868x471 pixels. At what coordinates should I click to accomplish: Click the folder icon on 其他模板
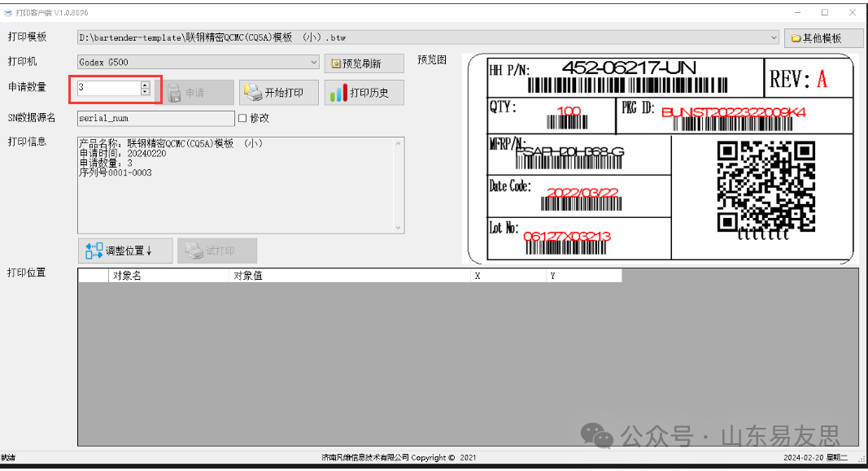[x=796, y=38]
